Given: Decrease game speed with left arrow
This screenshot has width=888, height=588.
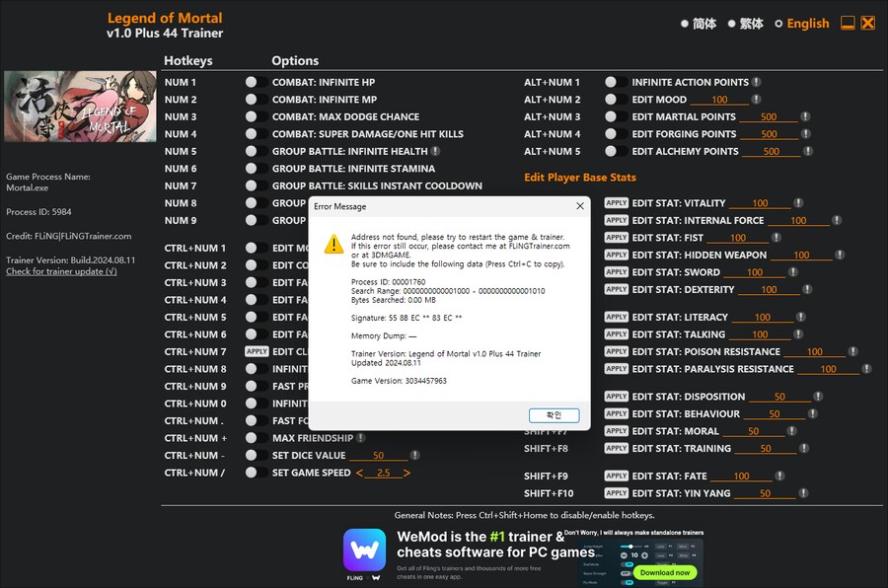Looking at the screenshot, I should tap(359, 473).
